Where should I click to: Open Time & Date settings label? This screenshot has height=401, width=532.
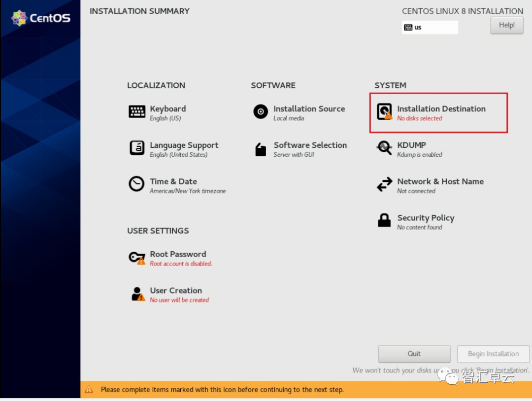tap(173, 181)
